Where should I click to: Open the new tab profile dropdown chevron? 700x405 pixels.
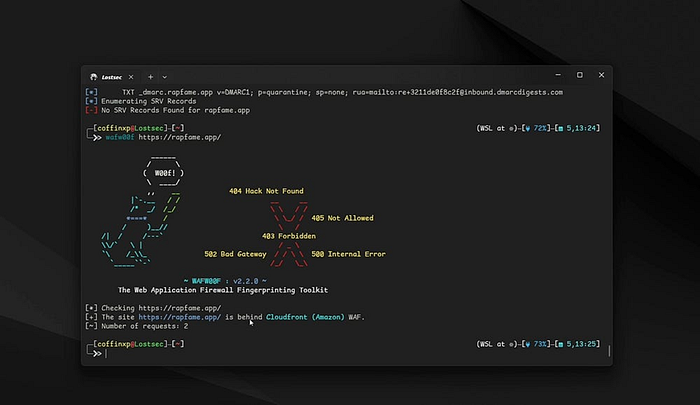165,77
